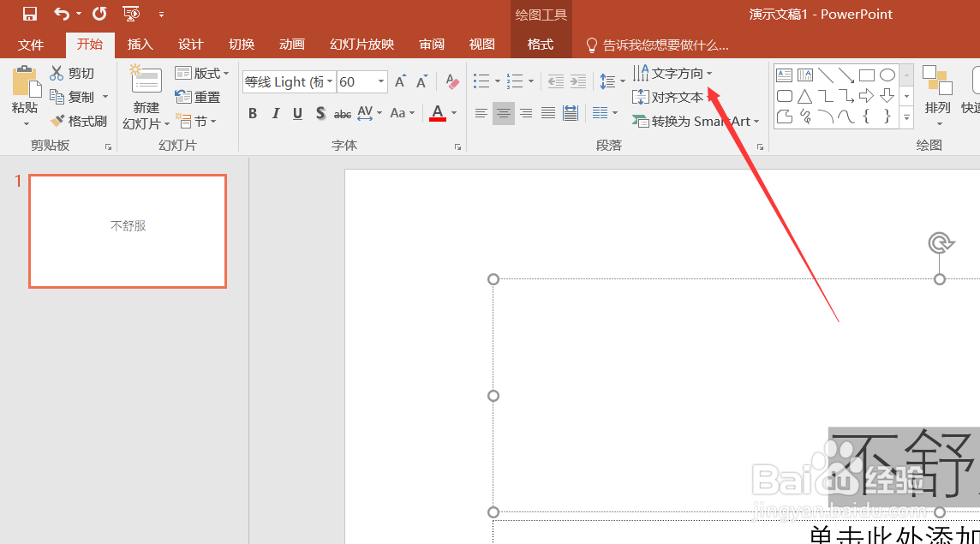980x544 pixels.
Task: Click the 粘贴 paste icon
Action: click(x=26, y=81)
